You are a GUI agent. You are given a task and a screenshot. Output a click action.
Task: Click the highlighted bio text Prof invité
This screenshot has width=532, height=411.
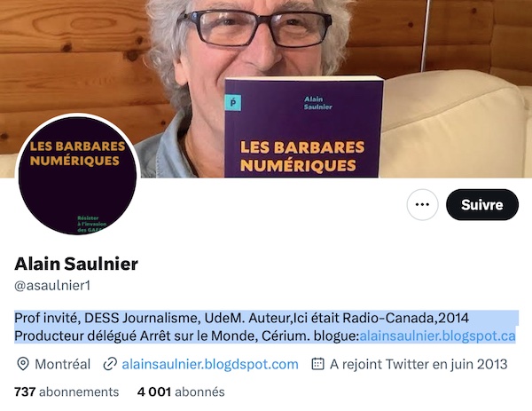45,318
